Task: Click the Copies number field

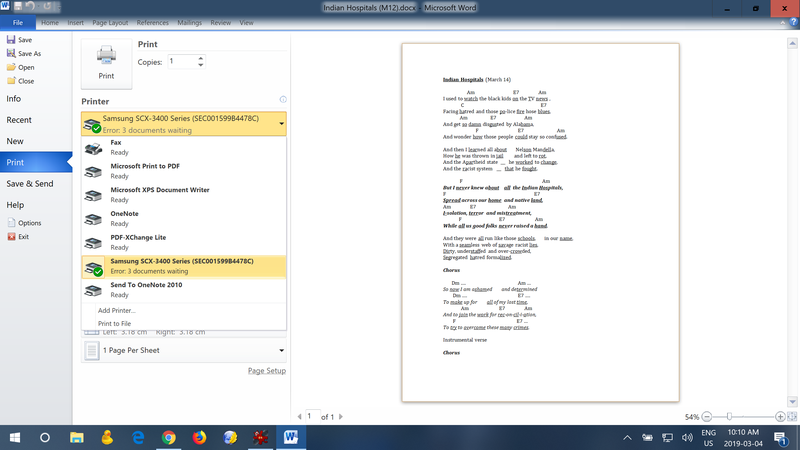Action: pos(182,62)
